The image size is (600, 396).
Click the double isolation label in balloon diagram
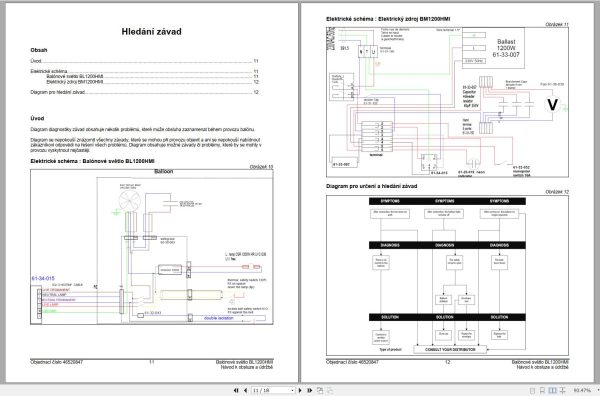[x=218, y=318]
